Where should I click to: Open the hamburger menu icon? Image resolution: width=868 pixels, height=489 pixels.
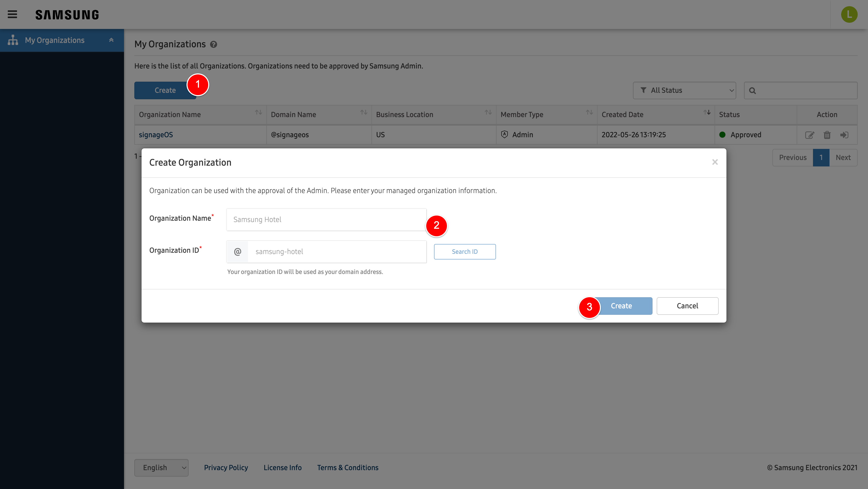(12, 14)
